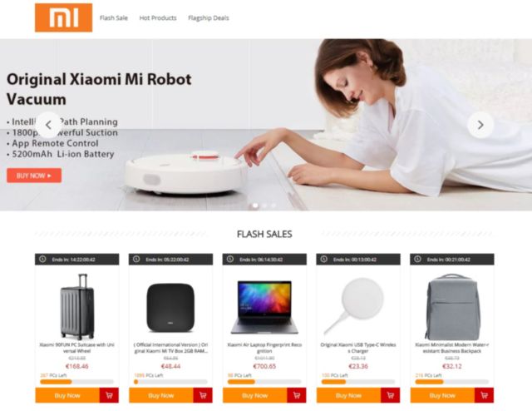
Task: Go to the previous banner slide
Action: 48,125
